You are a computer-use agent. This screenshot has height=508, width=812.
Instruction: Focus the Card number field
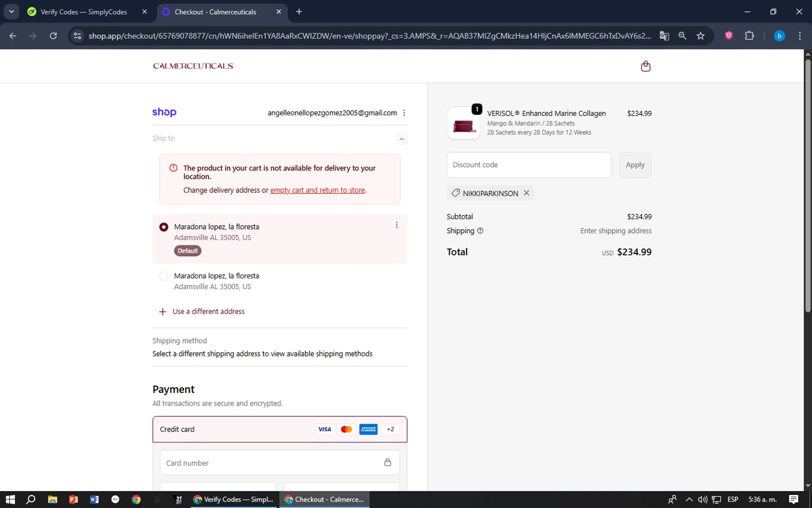(280, 463)
